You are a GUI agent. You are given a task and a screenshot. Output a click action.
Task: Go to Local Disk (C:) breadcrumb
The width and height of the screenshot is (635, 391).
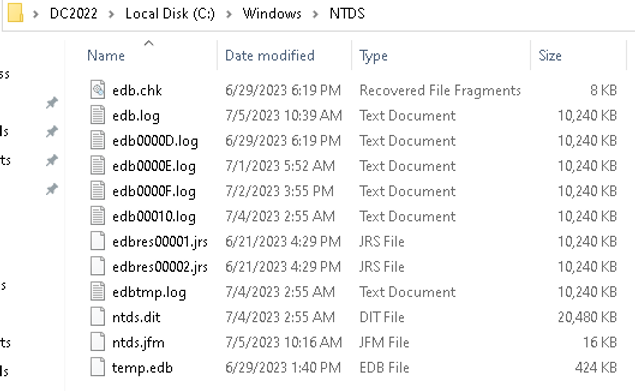tap(170, 13)
